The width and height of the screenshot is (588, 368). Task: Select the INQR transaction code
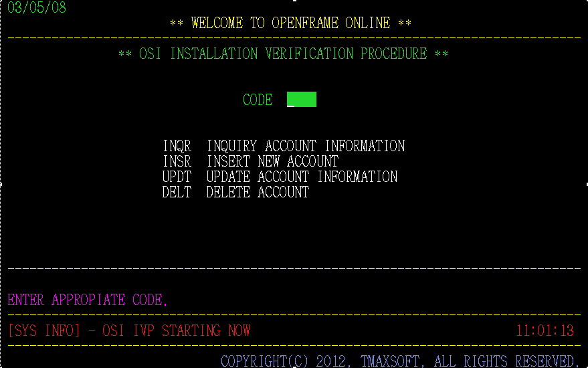pyautogui.click(x=177, y=146)
